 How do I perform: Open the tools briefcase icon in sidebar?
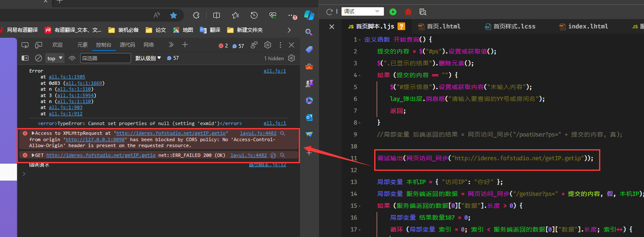tap(309, 67)
